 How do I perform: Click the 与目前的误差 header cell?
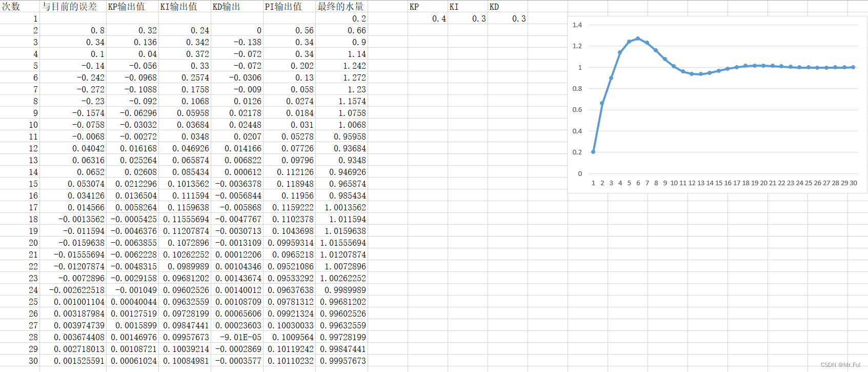click(x=73, y=6)
